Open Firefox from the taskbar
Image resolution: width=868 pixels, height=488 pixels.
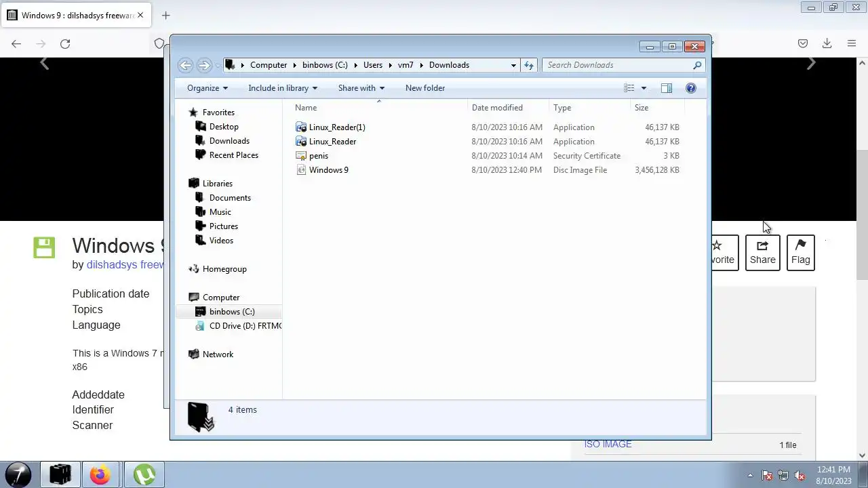point(100,474)
